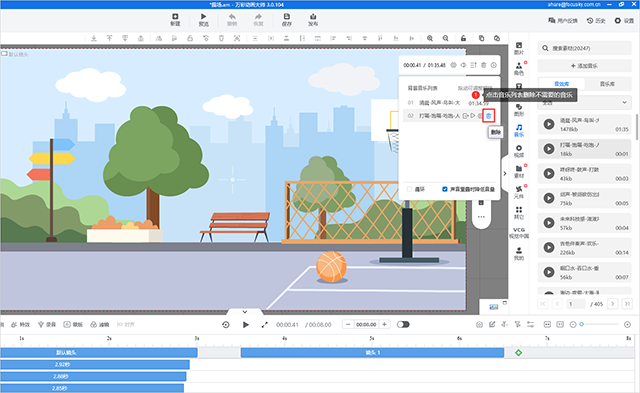This screenshot has height=393, width=640.
Task: Flip the toggle switch beside the time stepper
Action: [403, 324]
